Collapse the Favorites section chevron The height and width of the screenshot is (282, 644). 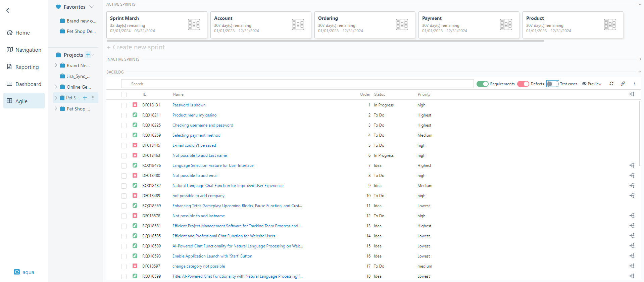(92, 7)
